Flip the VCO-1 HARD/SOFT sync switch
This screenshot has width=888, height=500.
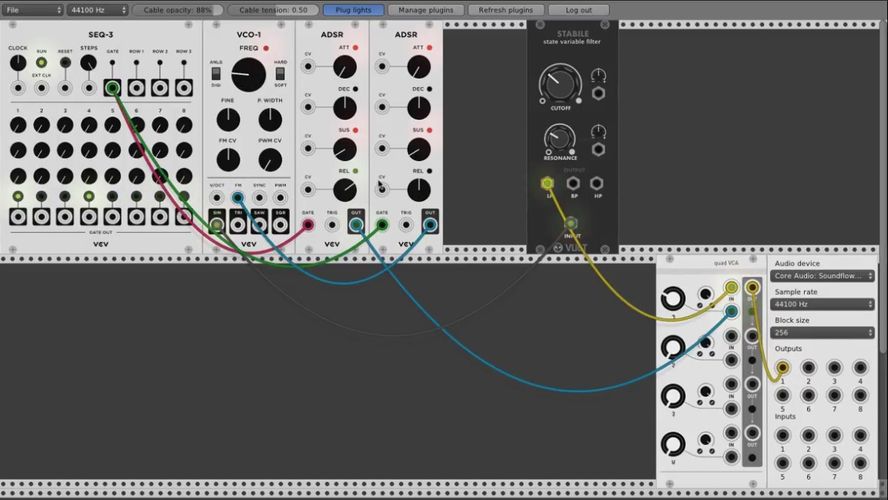point(280,74)
